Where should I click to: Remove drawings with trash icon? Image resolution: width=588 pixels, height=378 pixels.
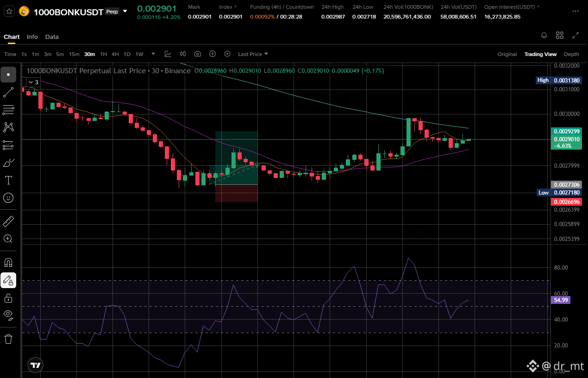pyautogui.click(x=8, y=339)
